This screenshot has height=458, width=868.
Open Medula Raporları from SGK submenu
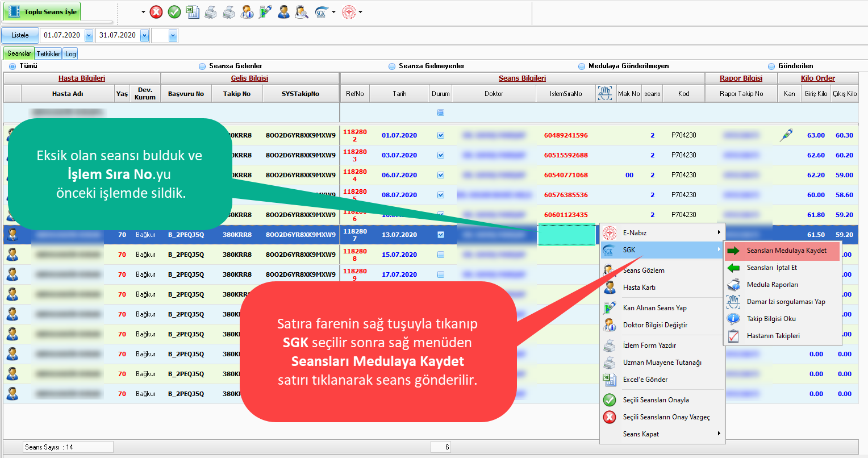782,285
